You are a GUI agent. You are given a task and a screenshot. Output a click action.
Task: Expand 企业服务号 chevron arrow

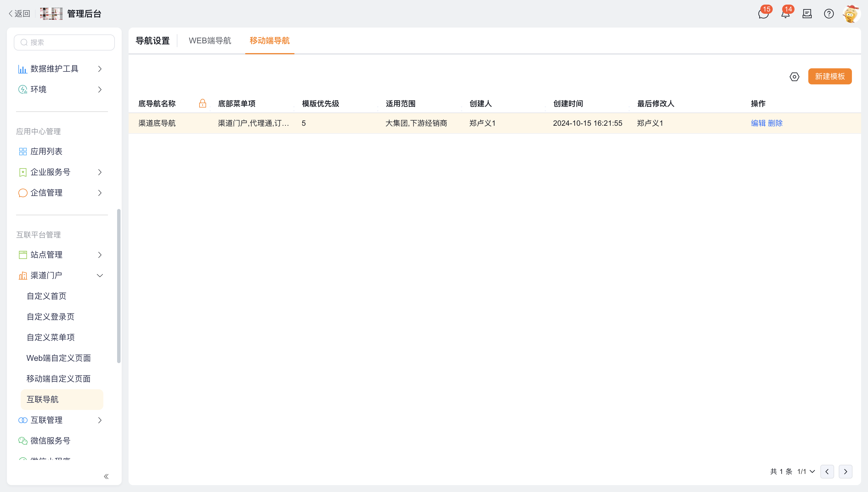pyautogui.click(x=100, y=172)
